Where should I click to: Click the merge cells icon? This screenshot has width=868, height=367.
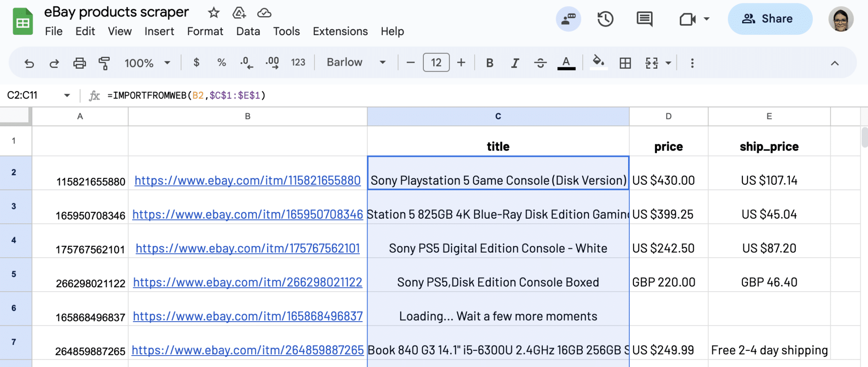point(651,63)
